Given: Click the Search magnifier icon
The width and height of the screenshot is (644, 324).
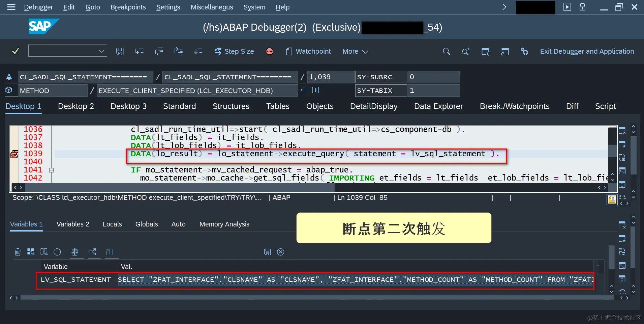Looking at the screenshot, I should point(447,51).
